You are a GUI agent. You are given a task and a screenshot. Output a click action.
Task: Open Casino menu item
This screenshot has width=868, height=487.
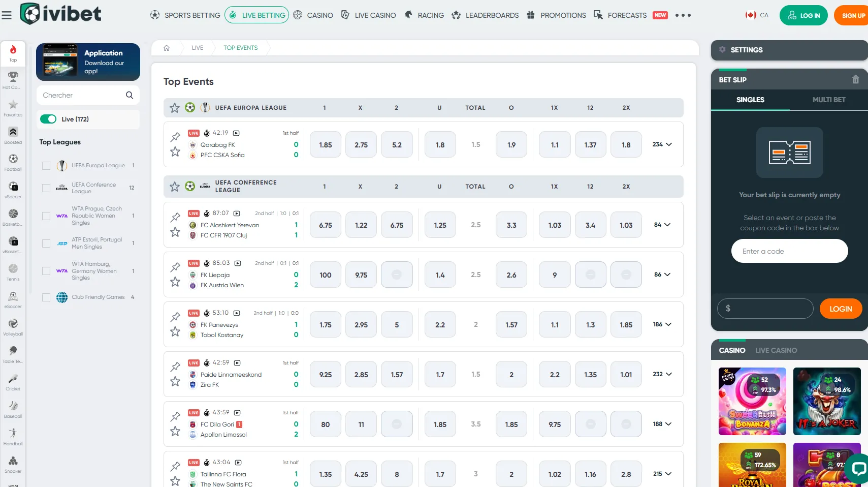pyautogui.click(x=313, y=15)
